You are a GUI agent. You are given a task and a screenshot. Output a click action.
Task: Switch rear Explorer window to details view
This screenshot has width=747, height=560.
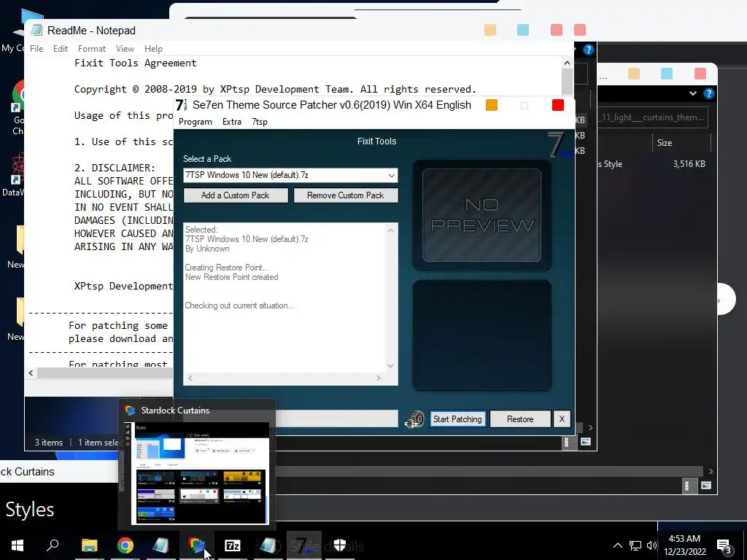[686, 486]
